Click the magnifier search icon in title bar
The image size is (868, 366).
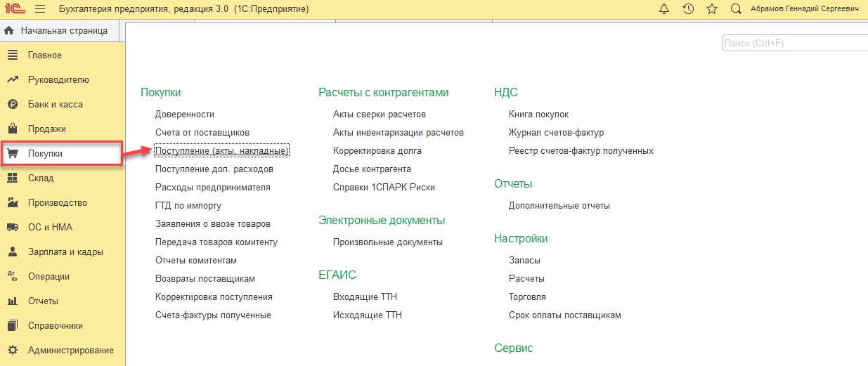pos(736,9)
